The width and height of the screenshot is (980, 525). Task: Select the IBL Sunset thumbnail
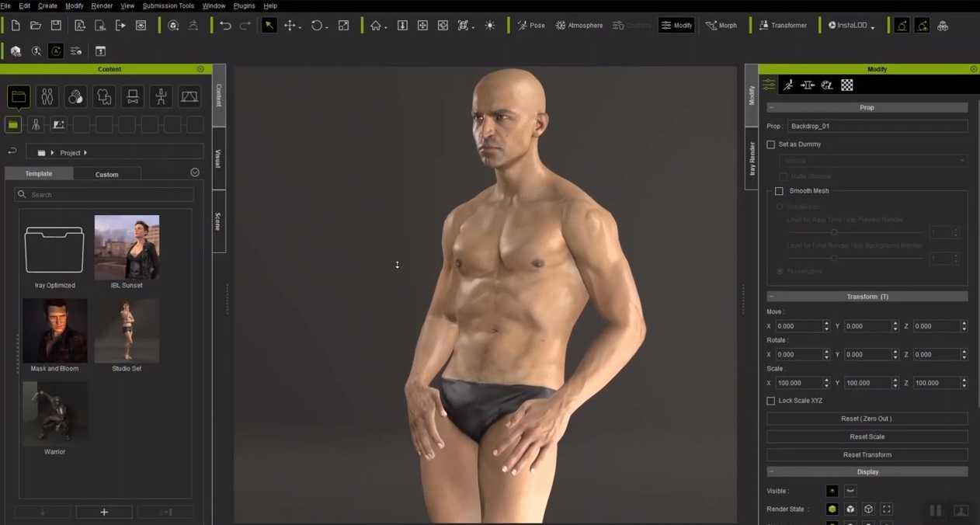point(127,248)
